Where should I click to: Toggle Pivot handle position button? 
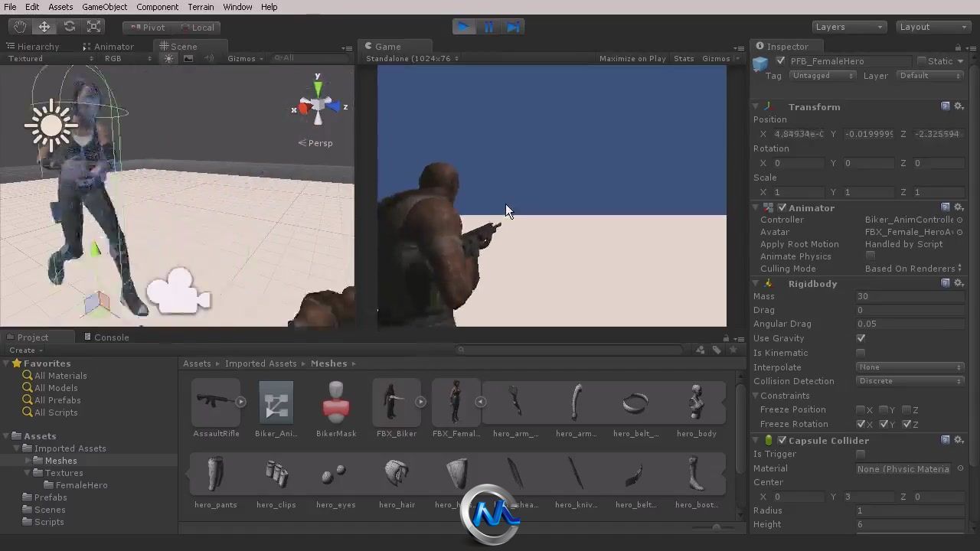tap(148, 27)
